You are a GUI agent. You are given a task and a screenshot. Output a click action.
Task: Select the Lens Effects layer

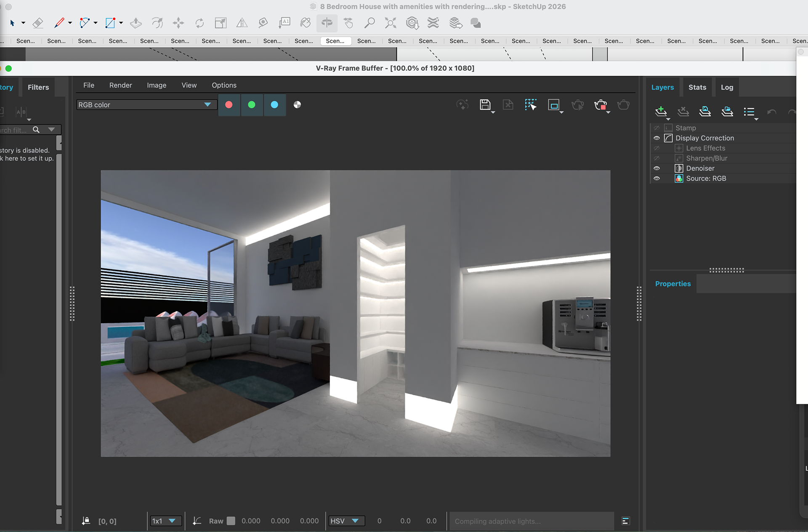(x=705, y=148)
